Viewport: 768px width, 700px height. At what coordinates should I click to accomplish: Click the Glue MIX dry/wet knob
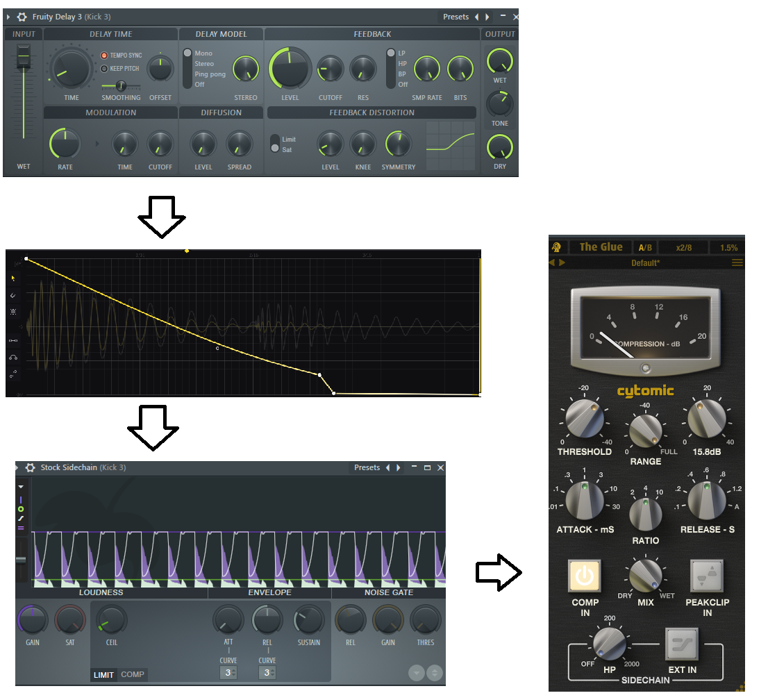coord(645,575)
